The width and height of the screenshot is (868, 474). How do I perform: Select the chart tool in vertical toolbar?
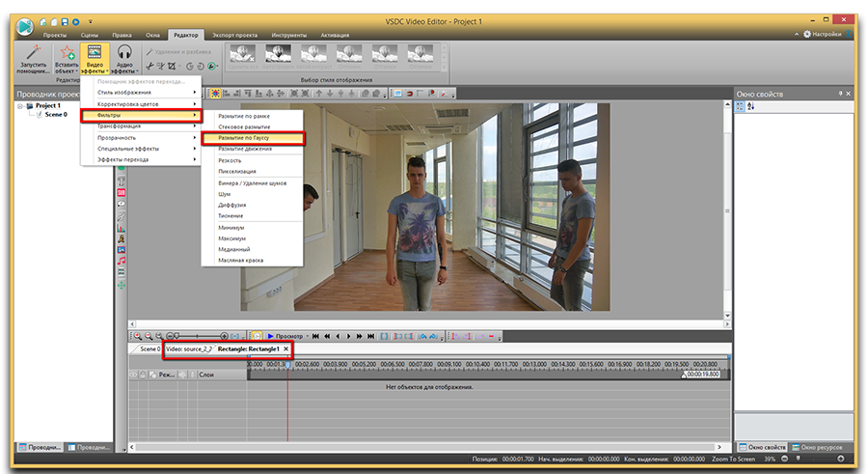pos(122,228)
